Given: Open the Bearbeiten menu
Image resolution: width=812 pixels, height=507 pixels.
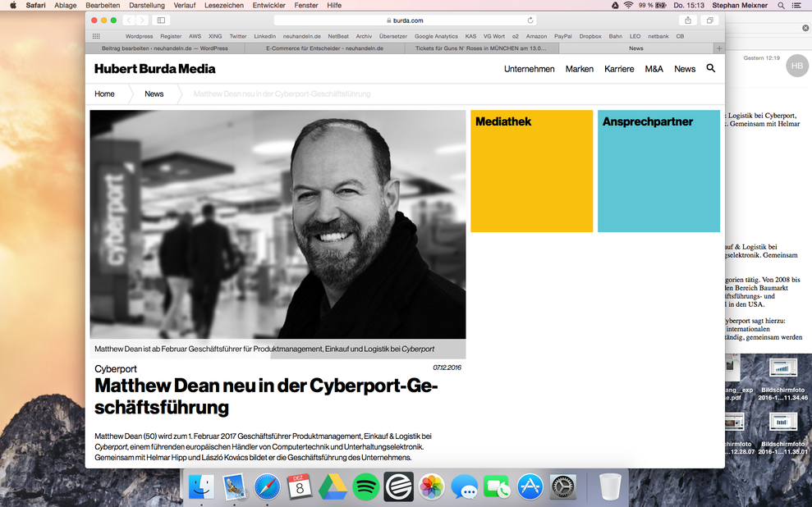Looking at the screenshot, I should pyautogui.click(x=103, y=5).
